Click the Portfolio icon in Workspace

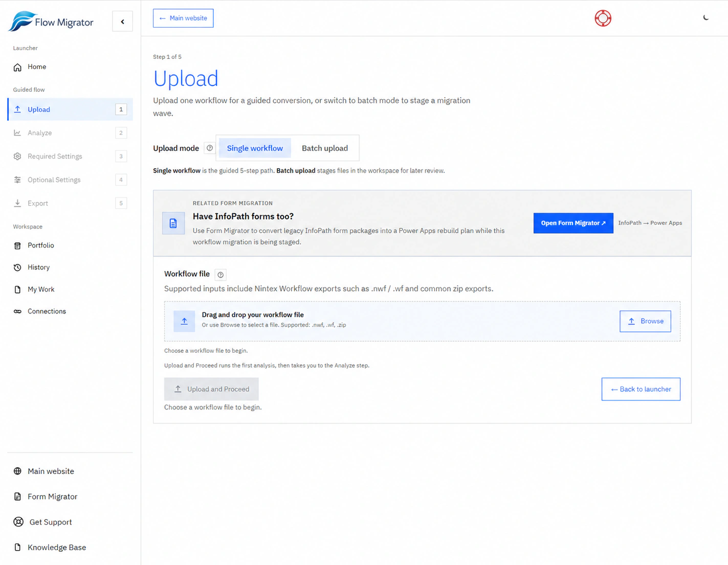(17, 245)
